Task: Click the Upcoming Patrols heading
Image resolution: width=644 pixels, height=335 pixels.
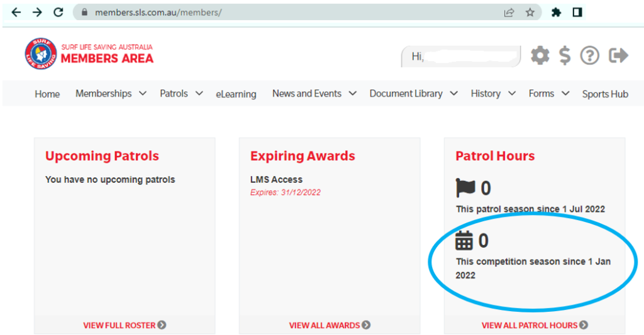Action: point(102,156)
